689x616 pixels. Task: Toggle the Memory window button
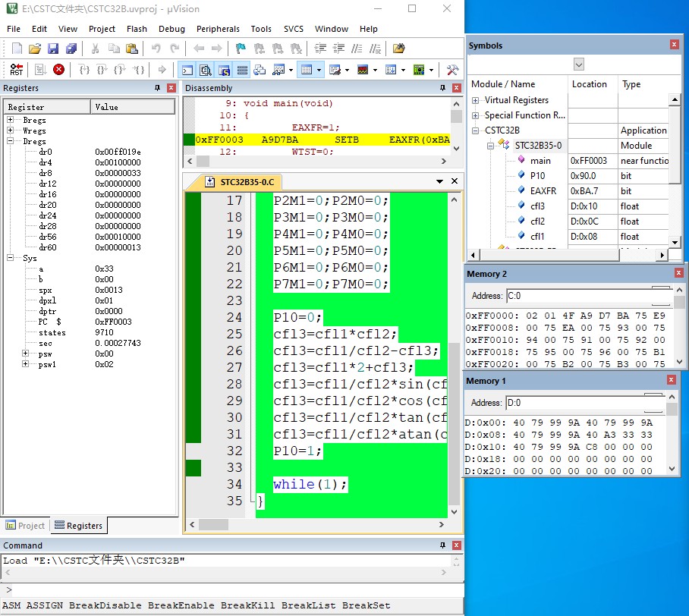pyautogui.click(x=307, y=70)
